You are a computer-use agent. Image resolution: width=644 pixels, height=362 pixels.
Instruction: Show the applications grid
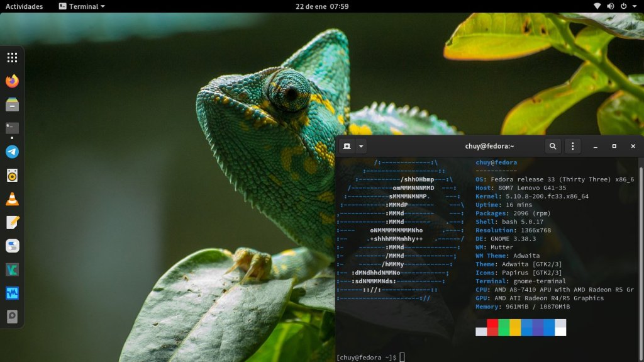click(x=12, y=58)
